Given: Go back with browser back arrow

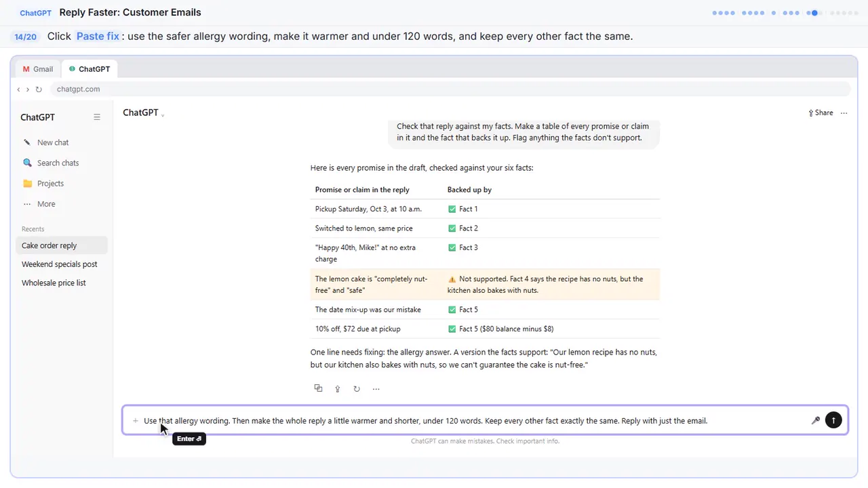Looking at the screenshot, I should coord(18,89).
